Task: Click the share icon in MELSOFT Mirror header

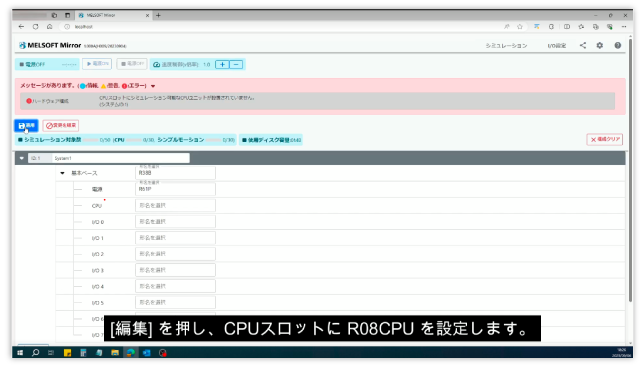Action: tap(583, 46)
